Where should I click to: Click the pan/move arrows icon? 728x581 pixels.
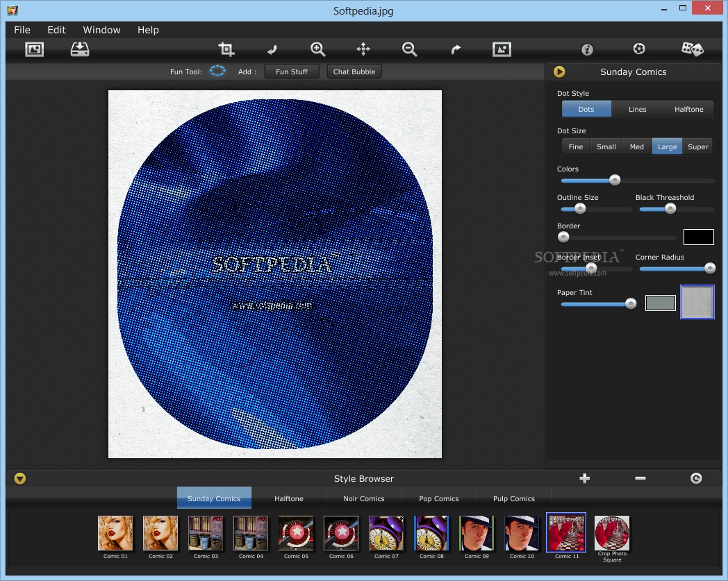[363, 49]
